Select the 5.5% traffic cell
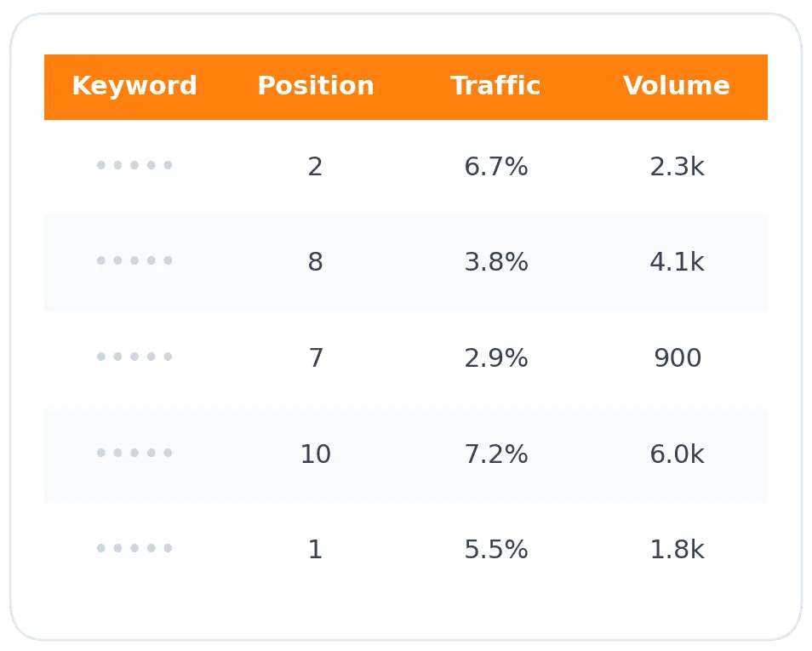The height and width of the screenshot is (651, 812). point(495,551)
